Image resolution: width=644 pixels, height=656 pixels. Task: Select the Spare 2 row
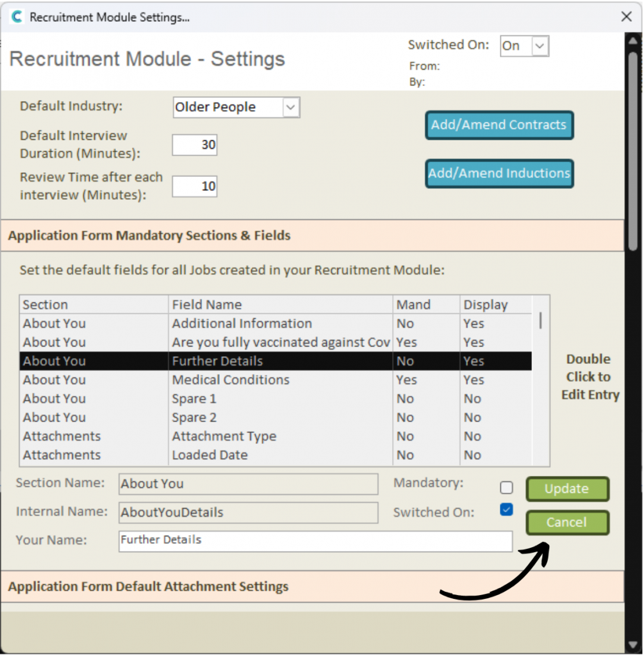click(x=276, y=418)
